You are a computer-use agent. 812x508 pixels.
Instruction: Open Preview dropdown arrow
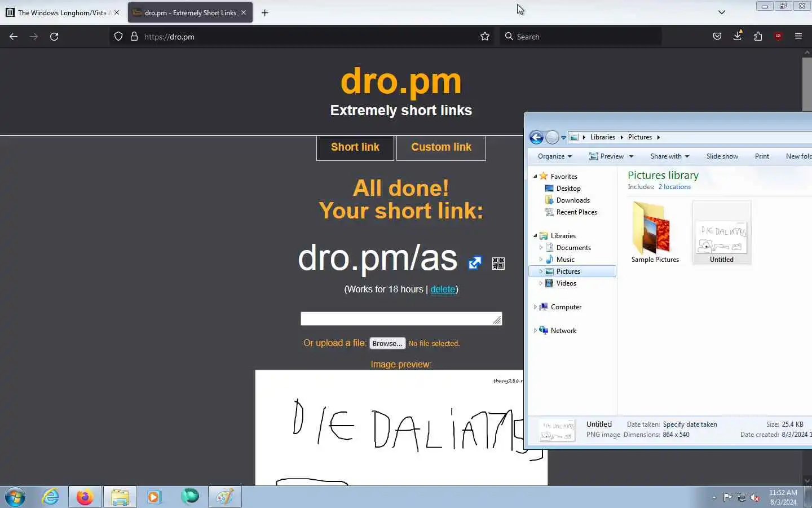coord(631,156)
